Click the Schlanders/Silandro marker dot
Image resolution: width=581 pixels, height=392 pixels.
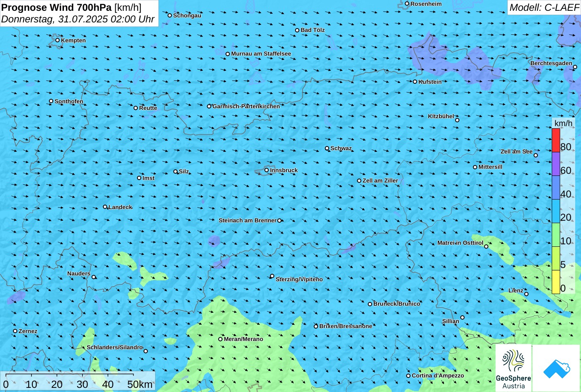[145, 351]
